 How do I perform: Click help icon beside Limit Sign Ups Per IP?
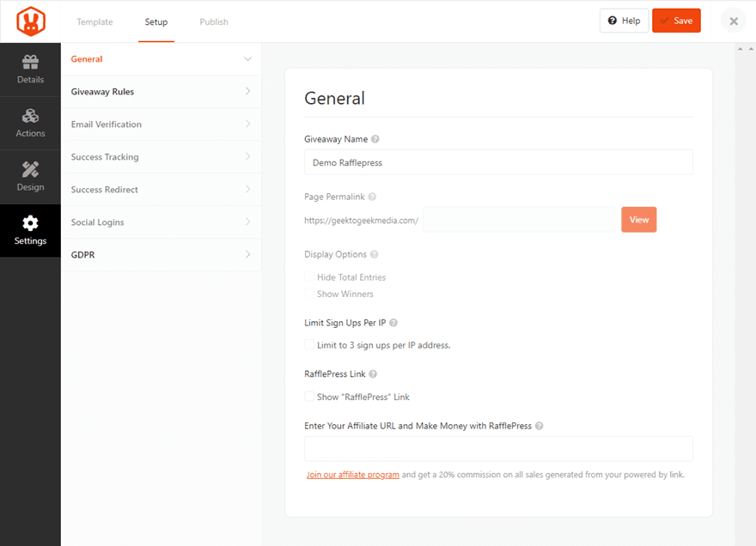[x=393, y=323]
